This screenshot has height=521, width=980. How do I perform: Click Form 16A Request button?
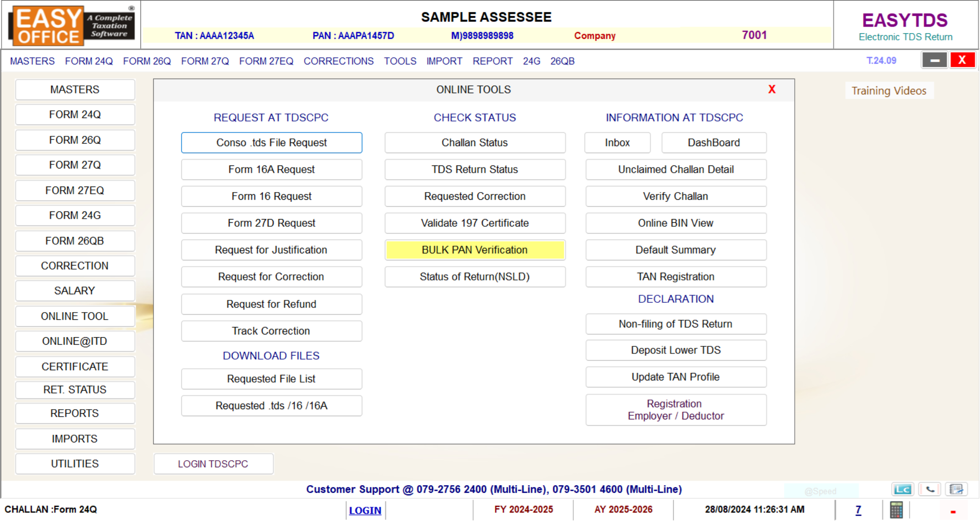click(x=272, y=170)
